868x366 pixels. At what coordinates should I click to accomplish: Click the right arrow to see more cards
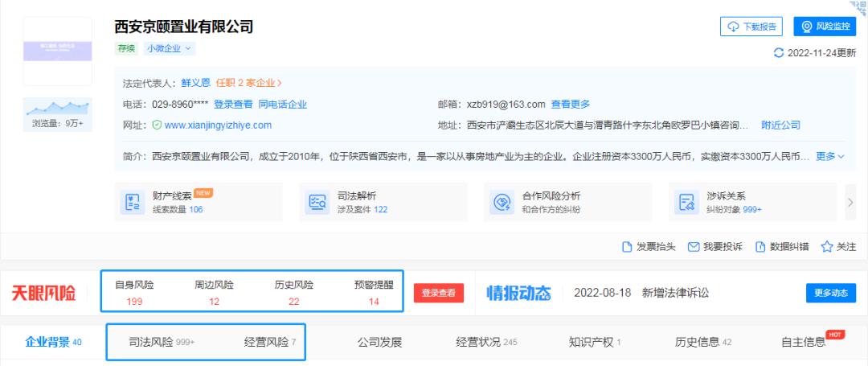tap(851, 202)
